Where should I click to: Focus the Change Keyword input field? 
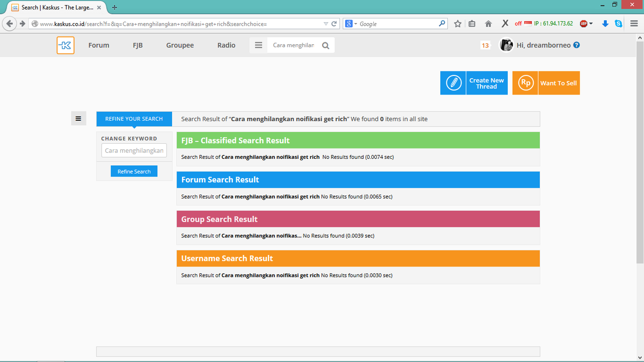tap(134, 150)
